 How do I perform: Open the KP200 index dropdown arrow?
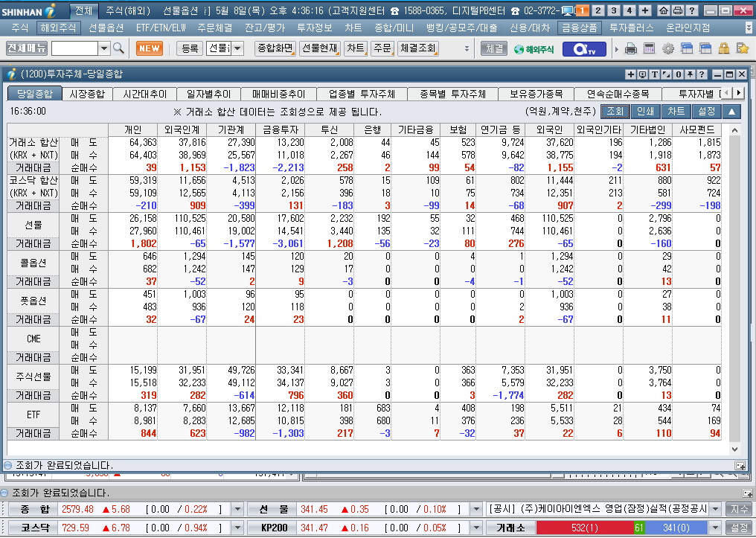[x=476, y=528]
